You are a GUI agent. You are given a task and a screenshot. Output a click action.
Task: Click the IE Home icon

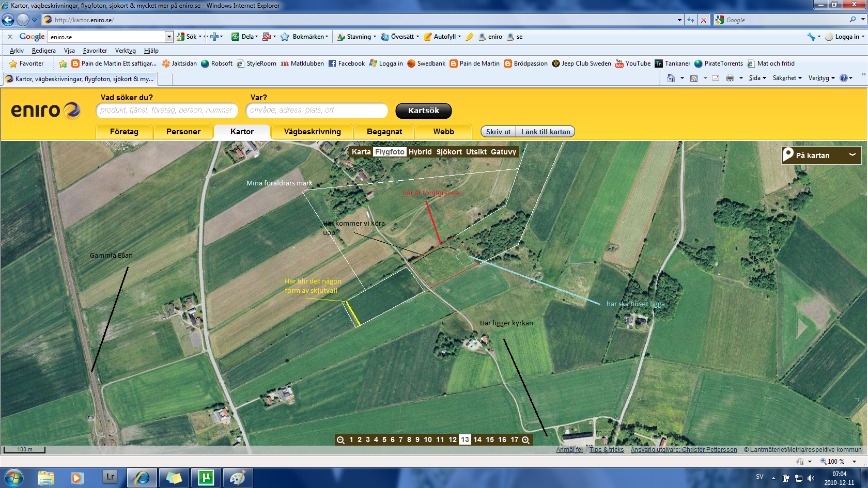click(671, 78)
